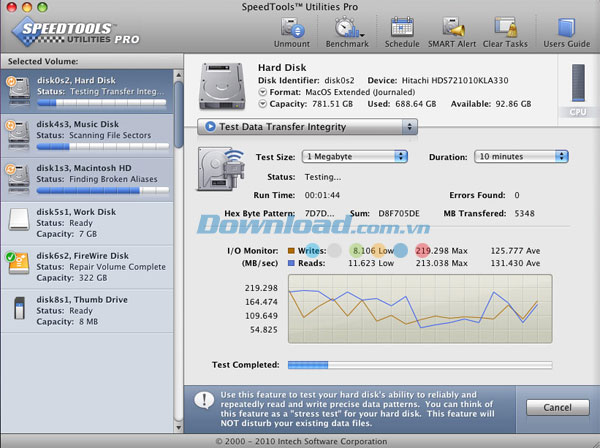
Task: Click the orange Writes legend square
Action: [291, 251]
